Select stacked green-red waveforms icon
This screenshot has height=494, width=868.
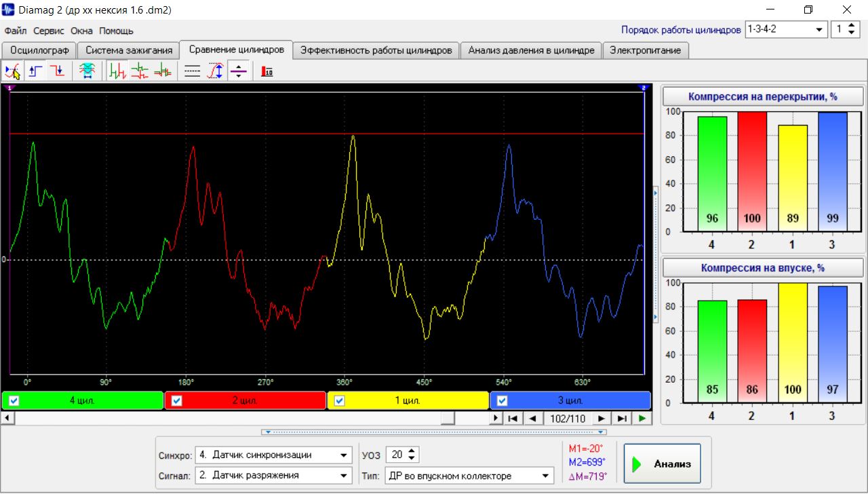140,71
